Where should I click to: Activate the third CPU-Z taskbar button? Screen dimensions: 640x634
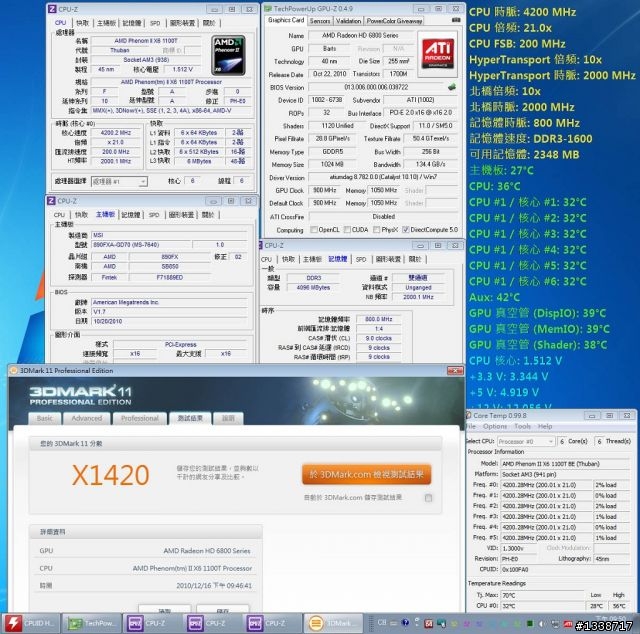tap(273, 623)
